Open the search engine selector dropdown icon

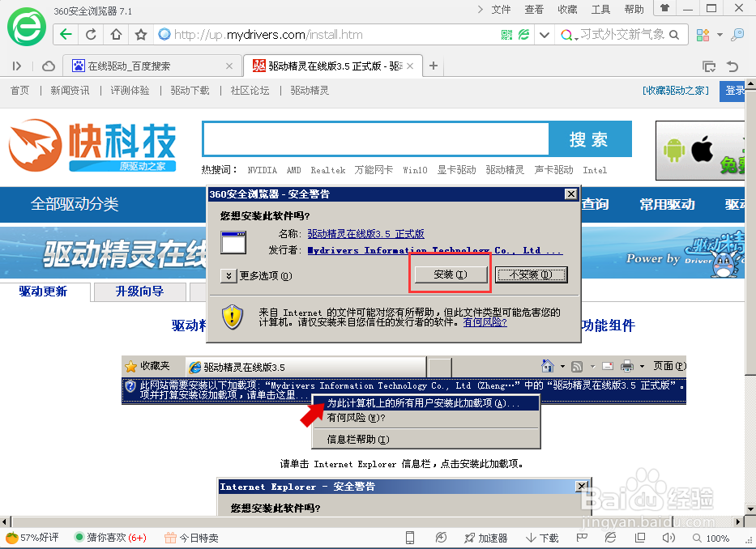click(x=569, y=35)
